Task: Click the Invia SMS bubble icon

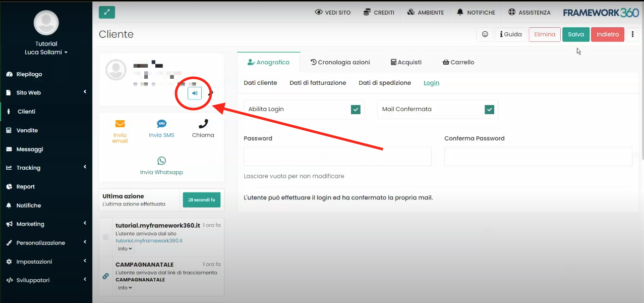Action: (161, 124)
